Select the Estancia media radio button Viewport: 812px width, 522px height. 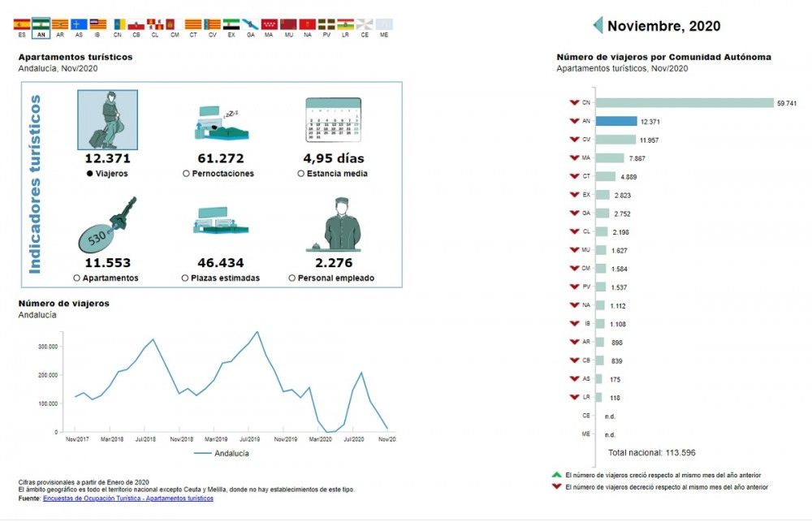coord(301,174)
